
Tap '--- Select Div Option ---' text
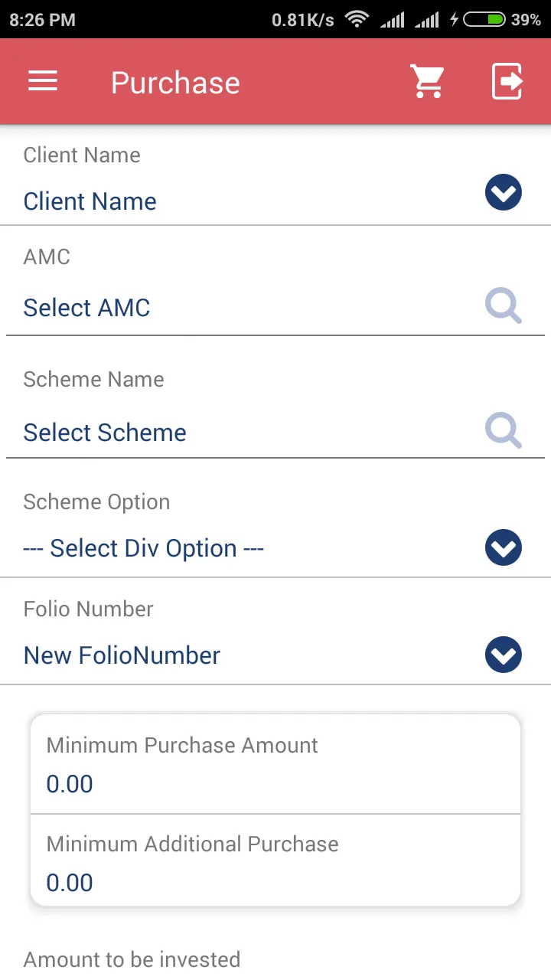point(143,548)
